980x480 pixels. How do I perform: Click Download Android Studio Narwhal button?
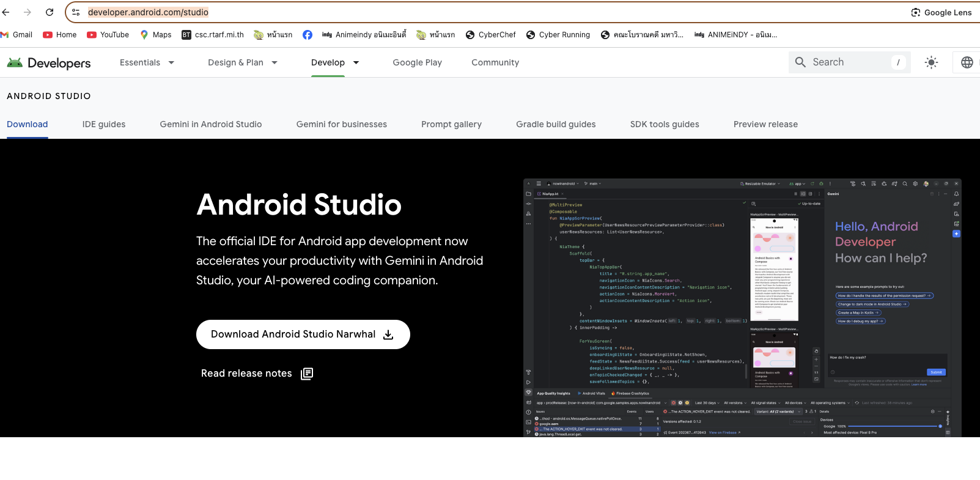tap(303, 334)
